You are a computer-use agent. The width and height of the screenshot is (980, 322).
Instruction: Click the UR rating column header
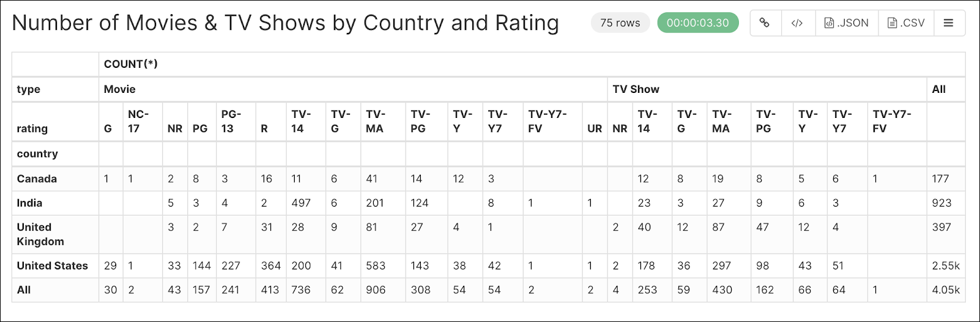click(594, 128)
